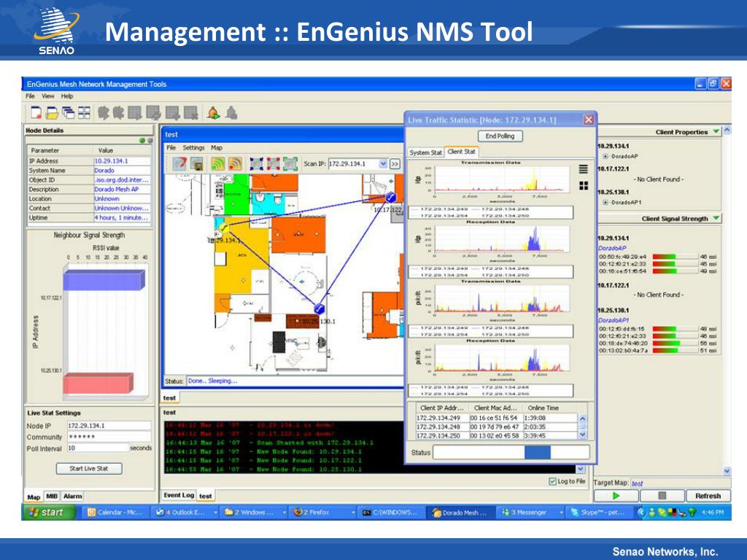Select node 10.17.122.1 marker on map

(x=391, y=197)
